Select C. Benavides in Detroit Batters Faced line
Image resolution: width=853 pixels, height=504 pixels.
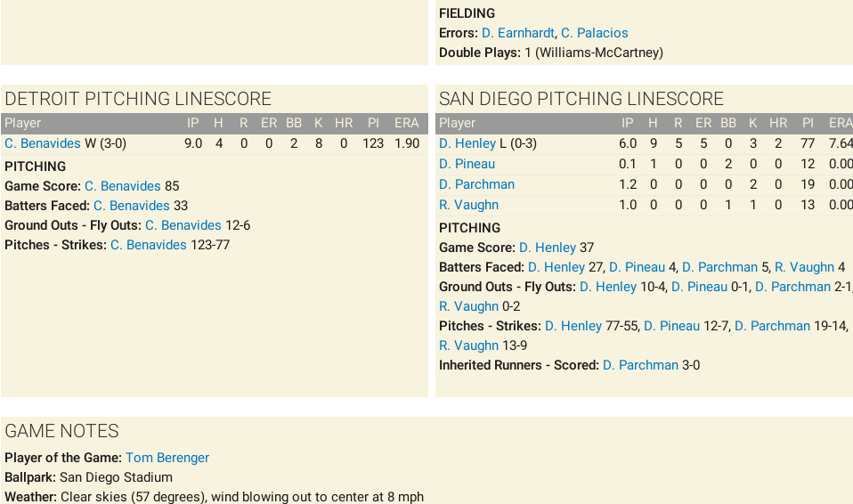point(132,206)
